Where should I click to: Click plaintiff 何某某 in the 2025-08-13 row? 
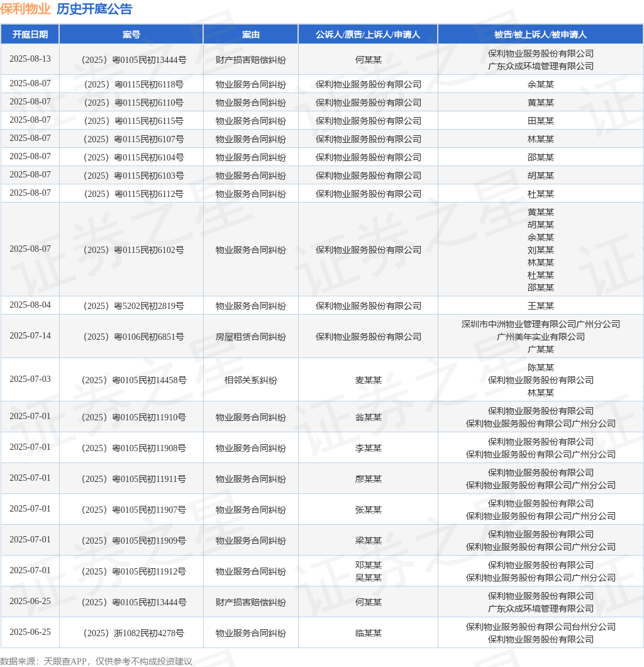coord(368,60)
